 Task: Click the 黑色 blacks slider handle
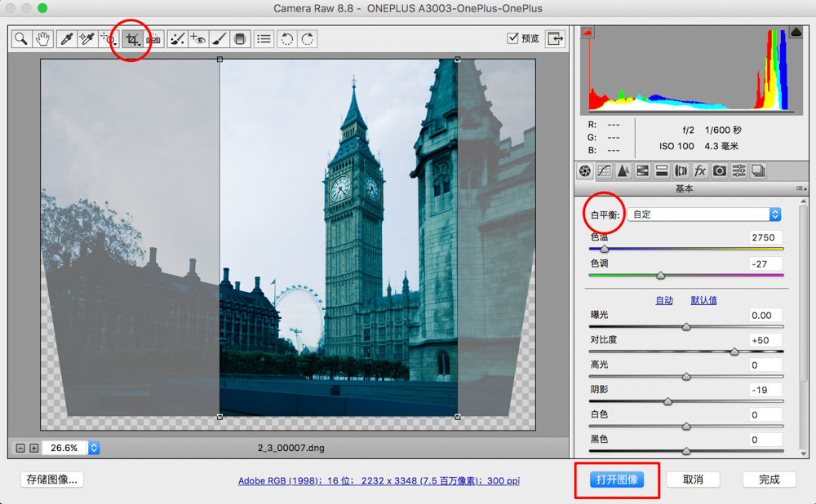click(x=686, y=451)
